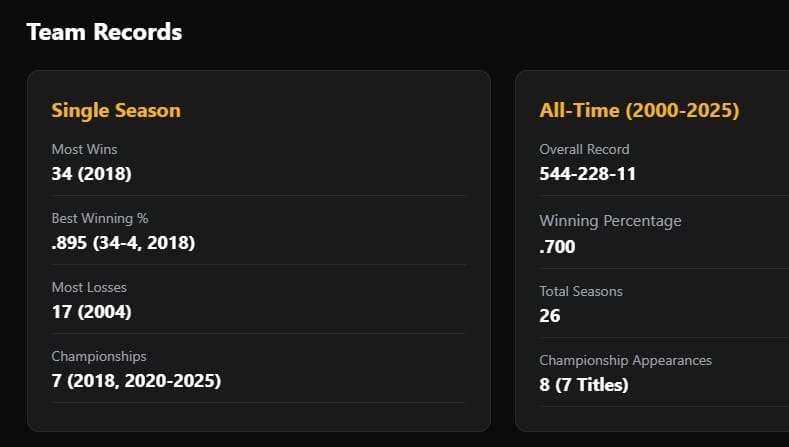Click the Most Losses label
This screenshot has width=789, height=447.
point(89,287)
